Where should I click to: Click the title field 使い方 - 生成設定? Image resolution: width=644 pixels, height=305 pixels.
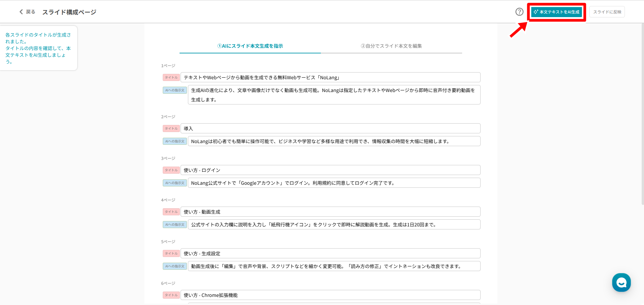point(331,253)
